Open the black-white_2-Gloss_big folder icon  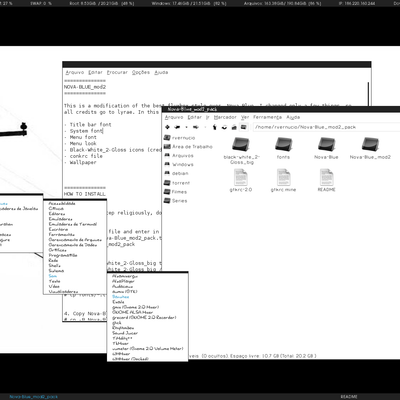[x=242, y=145]
